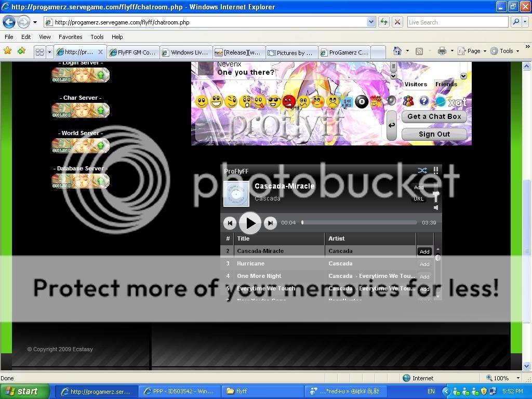The width and height of the screenshot is (532, 399).
Task: Switch to the 'FlyFF GM Co...' tab
Action: point(133,52)
